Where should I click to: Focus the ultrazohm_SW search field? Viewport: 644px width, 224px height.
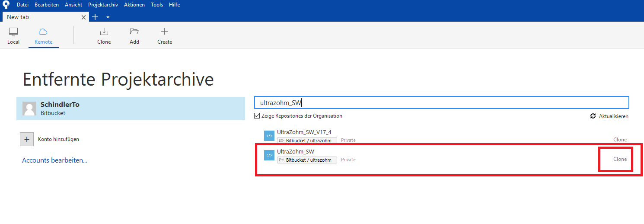[442, 102]
